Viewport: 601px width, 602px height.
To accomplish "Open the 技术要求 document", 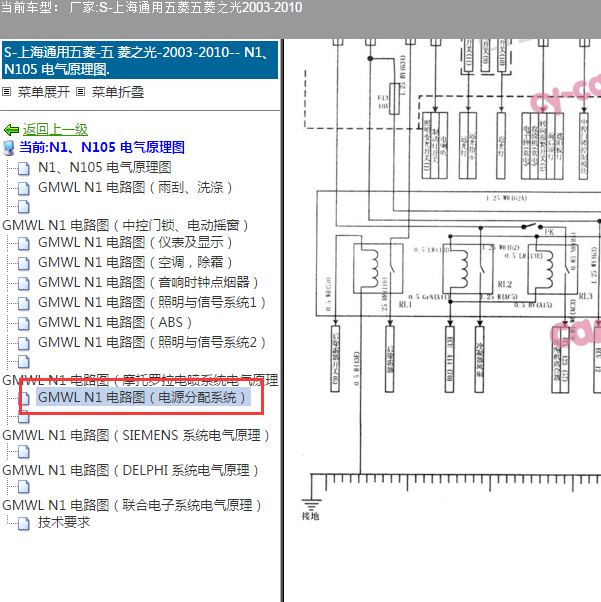I will point(64,523).
